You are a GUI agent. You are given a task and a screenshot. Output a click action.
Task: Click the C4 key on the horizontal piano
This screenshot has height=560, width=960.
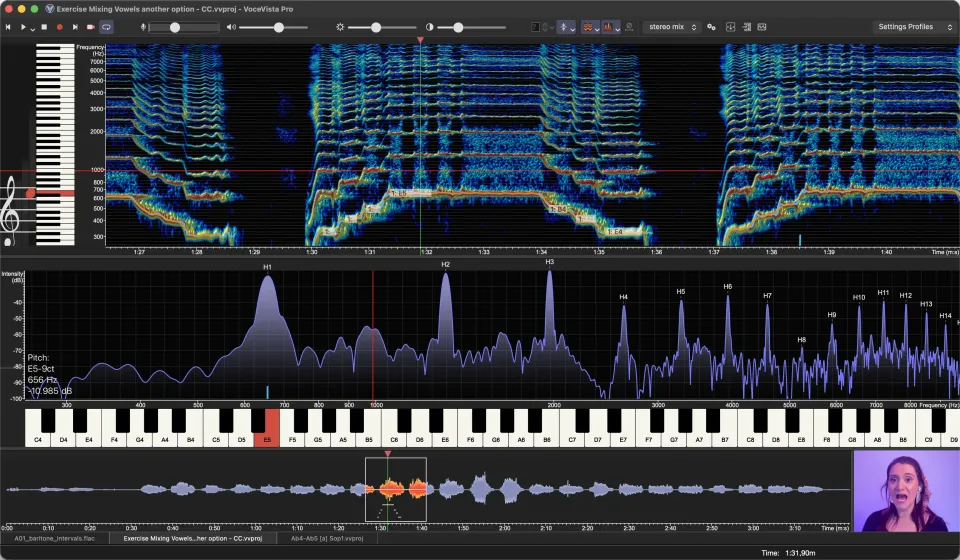pyautogui.click(x=38, y=438)
